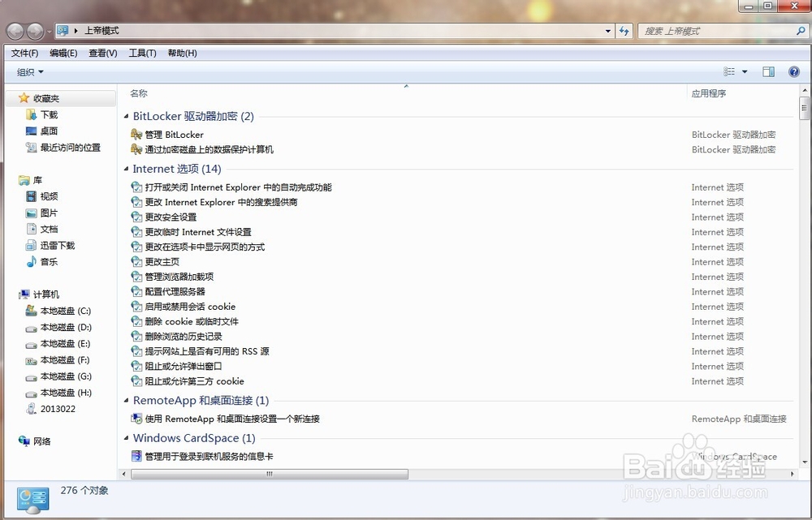Click arrow before 上帝模式 in address bar
Image resolution: width=812 pixels, height=520 pixels.
76,31
